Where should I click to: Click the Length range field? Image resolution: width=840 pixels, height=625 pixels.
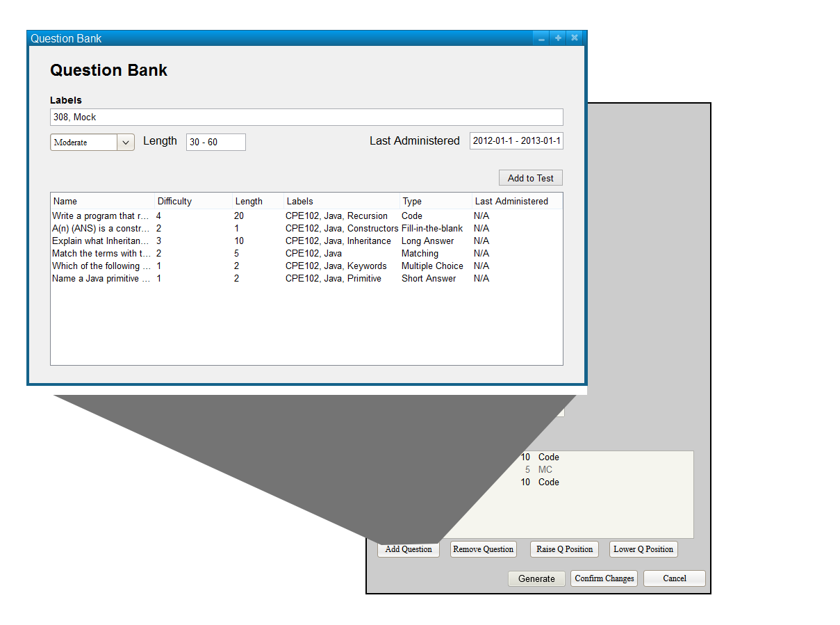[215, 143]
